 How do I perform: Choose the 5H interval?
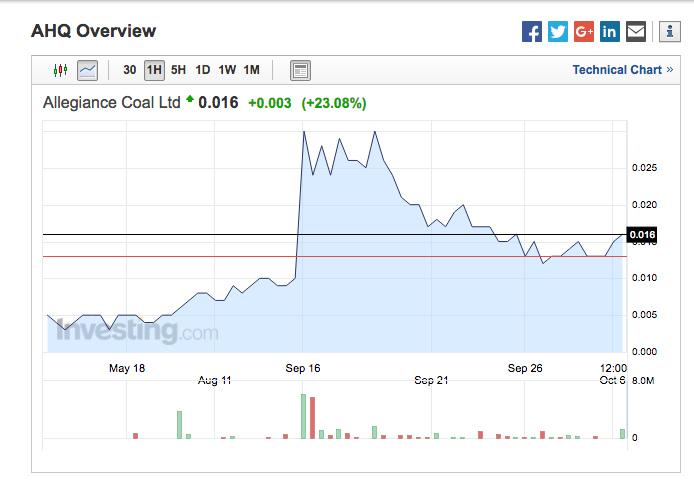tap(178, 70)
